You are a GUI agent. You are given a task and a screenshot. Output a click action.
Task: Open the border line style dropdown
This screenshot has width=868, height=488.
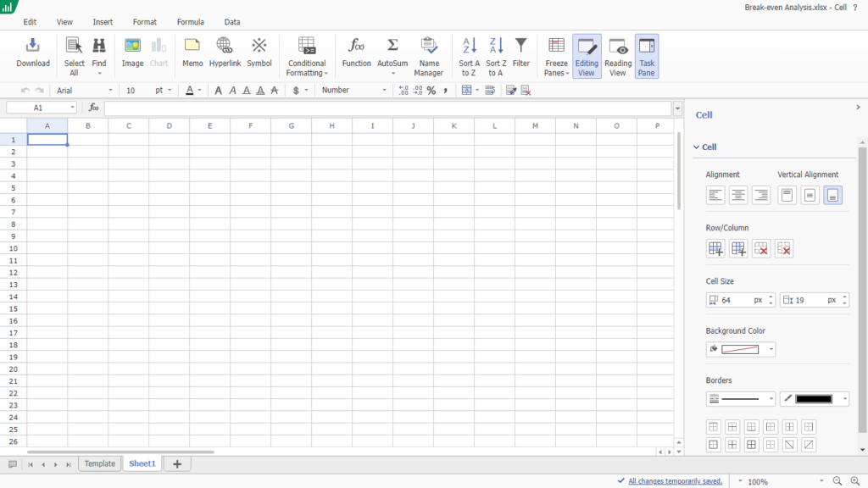tap(741, 399)
